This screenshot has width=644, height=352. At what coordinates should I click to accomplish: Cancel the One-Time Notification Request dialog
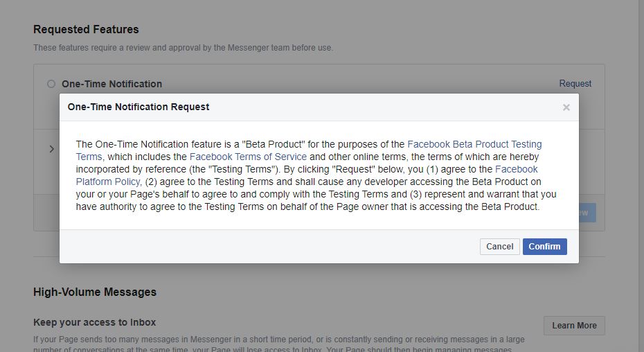[x=499, y=246]
